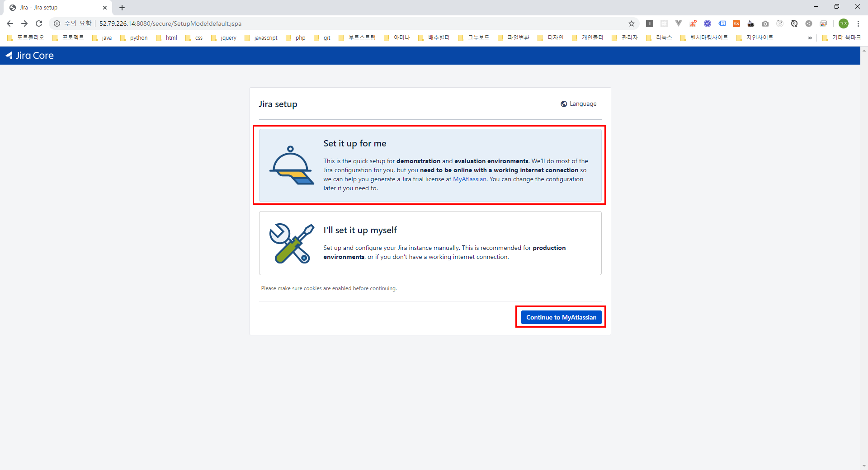Open the css bookmark folder

tap(194, 38)
